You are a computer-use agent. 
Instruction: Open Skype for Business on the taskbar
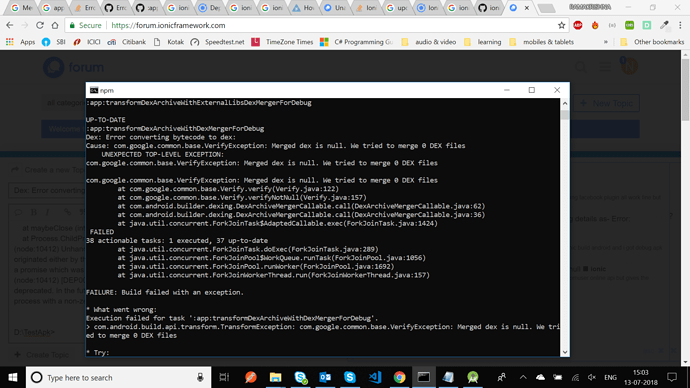[x=301, y=377]
